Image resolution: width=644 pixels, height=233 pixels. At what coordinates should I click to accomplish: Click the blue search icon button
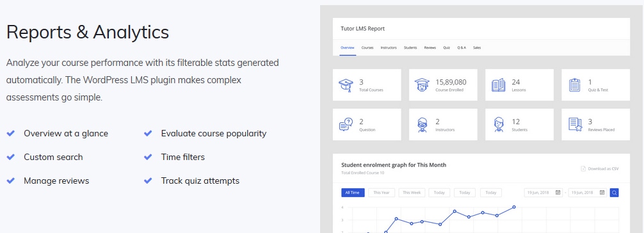[x=614, y=192]
